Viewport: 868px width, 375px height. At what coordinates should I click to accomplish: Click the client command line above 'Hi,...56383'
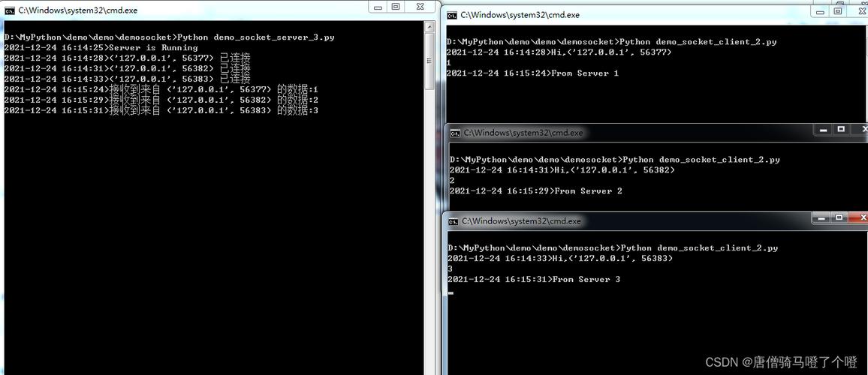(x=613, y=248)
